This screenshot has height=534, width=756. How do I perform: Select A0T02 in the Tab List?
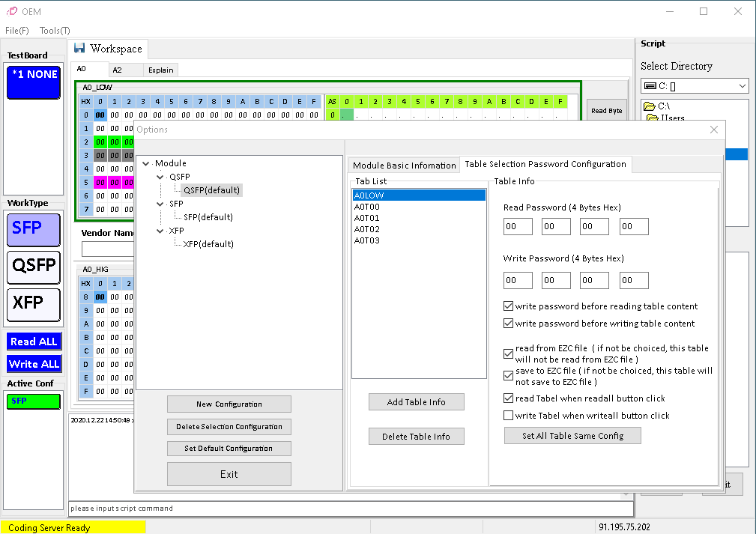click(x=367, y=229)
